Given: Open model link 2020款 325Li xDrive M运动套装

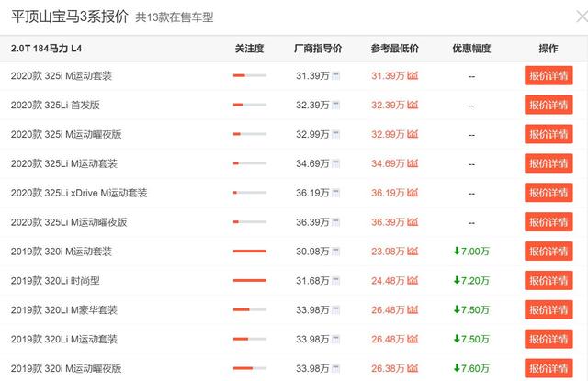Looking at the screenshot, I should coord(79,193).
